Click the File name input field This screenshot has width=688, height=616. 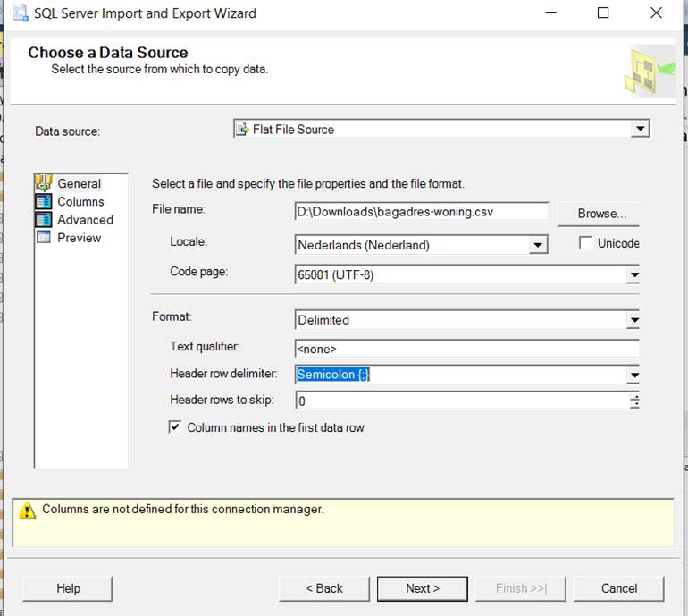pyautogui.click(x=421, y=212)
